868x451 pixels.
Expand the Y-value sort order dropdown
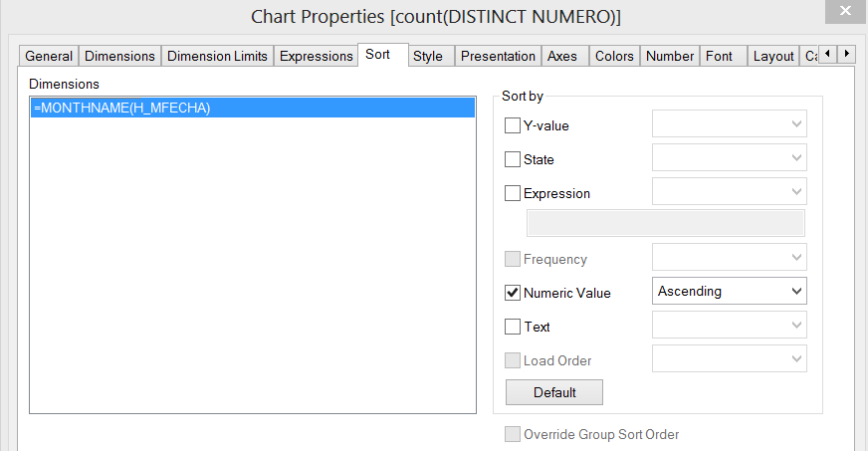[x=729, y=124]
